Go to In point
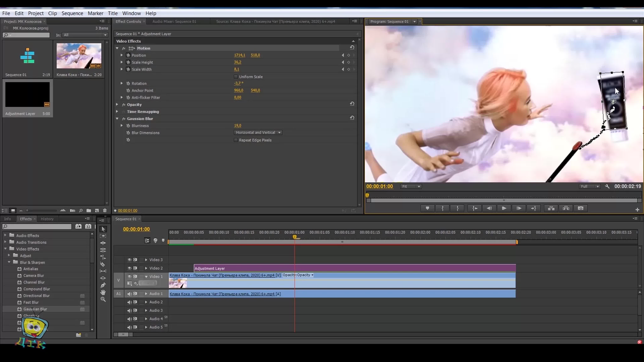This screenshot has height=362, width=644. click(475, 208)
